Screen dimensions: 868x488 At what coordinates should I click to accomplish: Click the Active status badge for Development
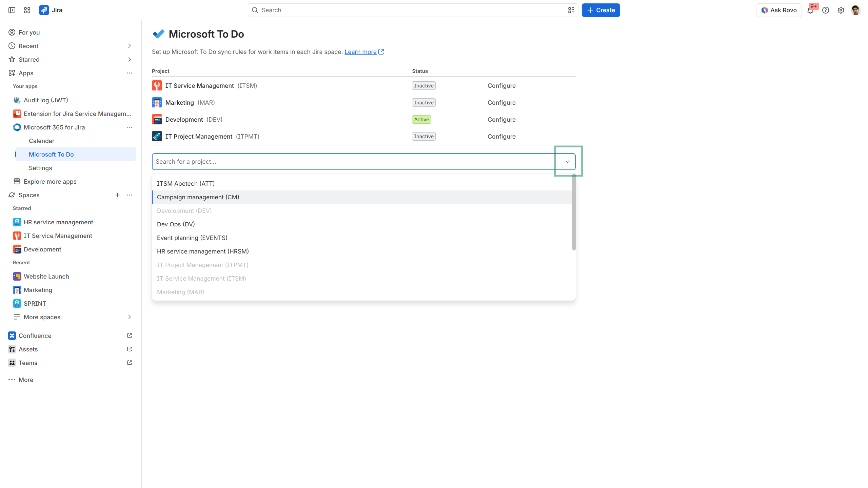[421, 120]
